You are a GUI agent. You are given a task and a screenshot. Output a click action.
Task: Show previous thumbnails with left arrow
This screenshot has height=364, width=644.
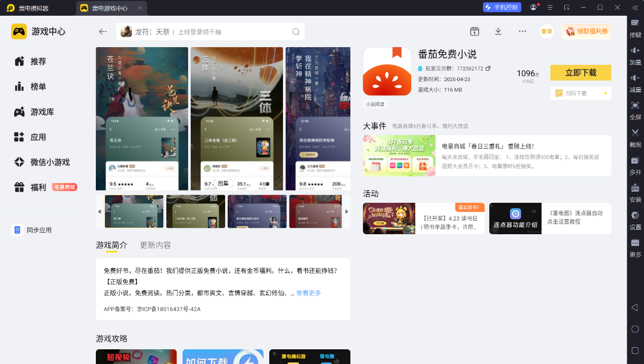99,212
